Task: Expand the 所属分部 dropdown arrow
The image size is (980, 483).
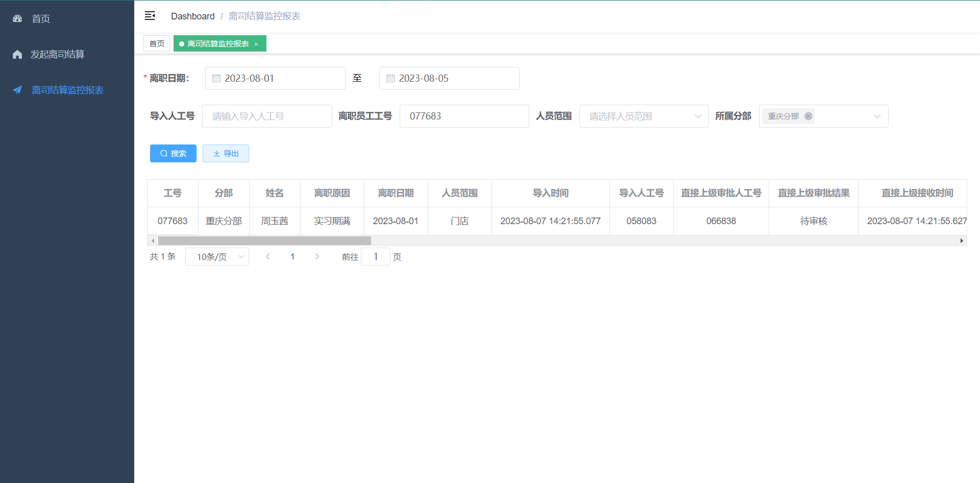Action: [x=877, y=116]
